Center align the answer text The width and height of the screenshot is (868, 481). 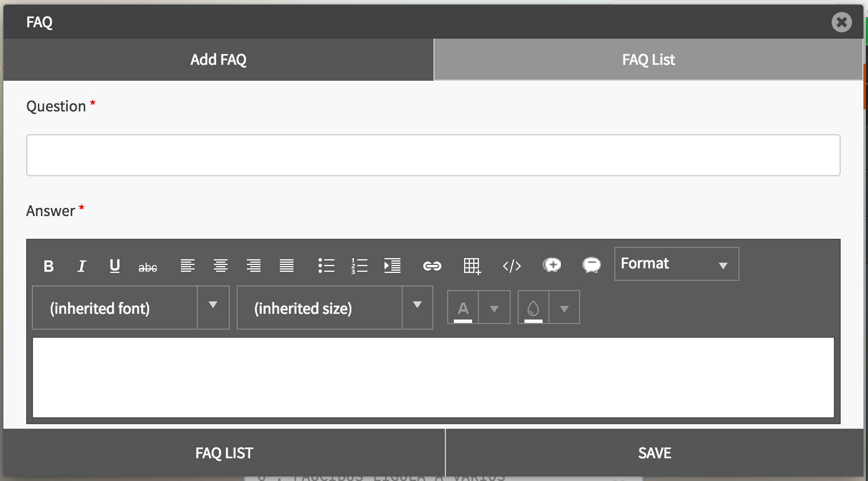pyautogui.click(x=221, y=266)
